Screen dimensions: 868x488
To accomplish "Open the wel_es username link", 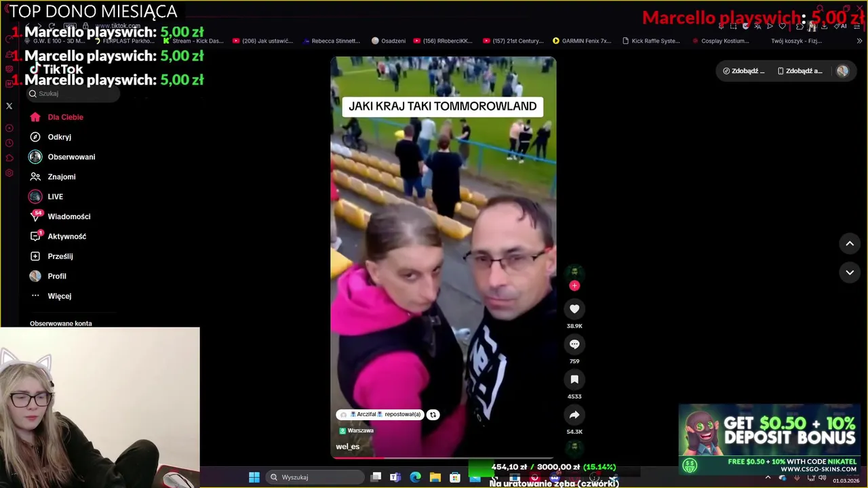I will point(348,447).
